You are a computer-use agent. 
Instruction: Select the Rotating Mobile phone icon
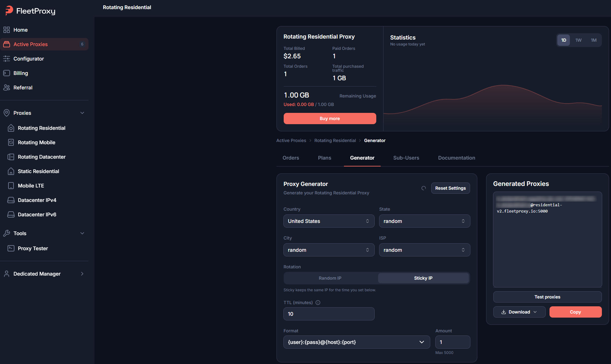(x=11, y=142)
